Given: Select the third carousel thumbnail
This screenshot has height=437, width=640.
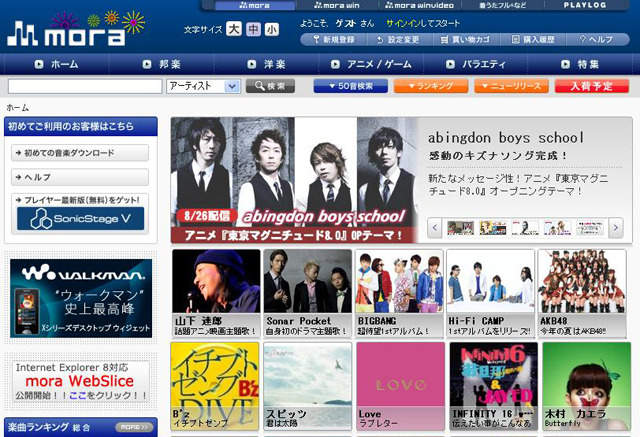Looking at the screenshot, I should [x=525, y=228].
